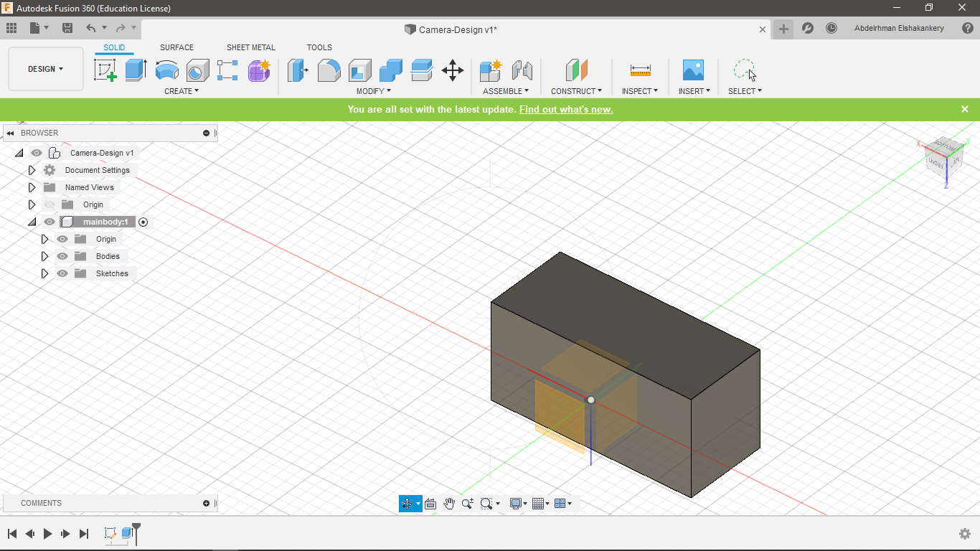
Task: Click the sketch feature in timeline
Action: click(110, 533)
